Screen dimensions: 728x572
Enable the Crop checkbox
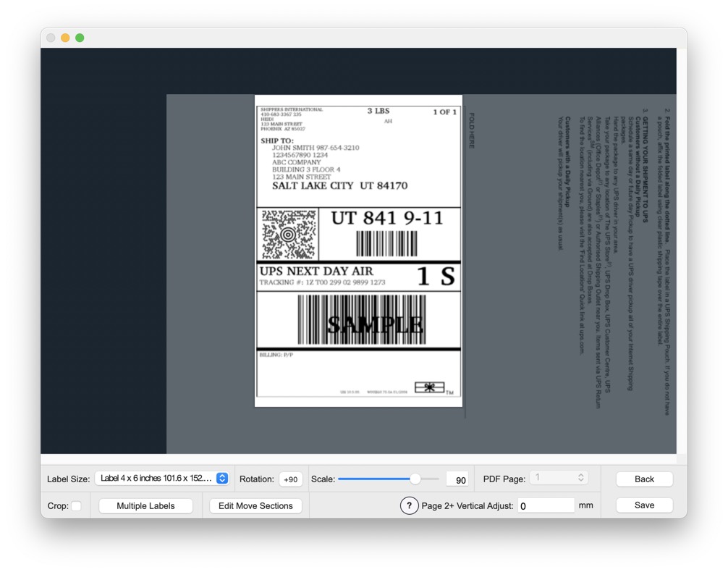tap(76, 505)
